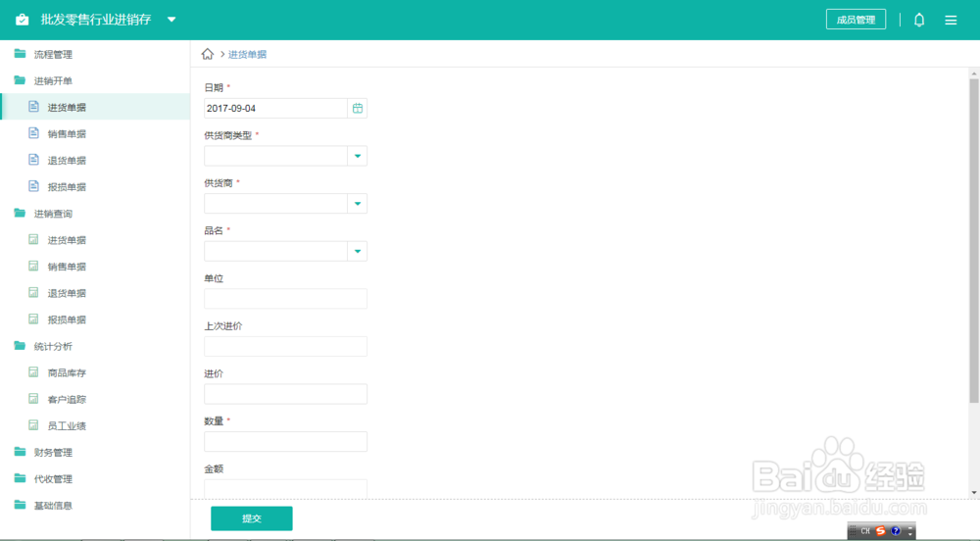
Task: Click the 单位 input field
Action: point(285,299)
